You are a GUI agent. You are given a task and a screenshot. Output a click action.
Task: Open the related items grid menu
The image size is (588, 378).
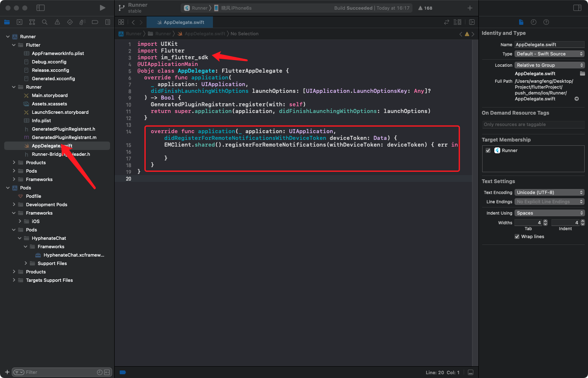click(121, 22)
